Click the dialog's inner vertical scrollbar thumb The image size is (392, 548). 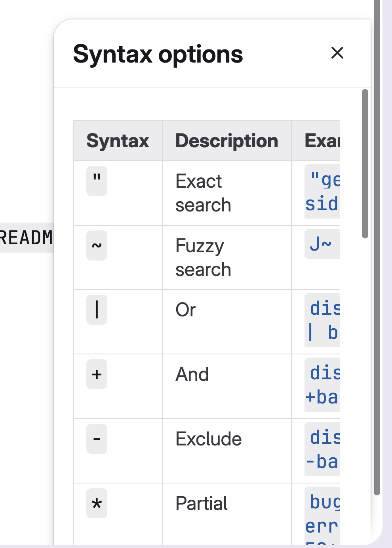pyautogui.click(x=365, y=164)
